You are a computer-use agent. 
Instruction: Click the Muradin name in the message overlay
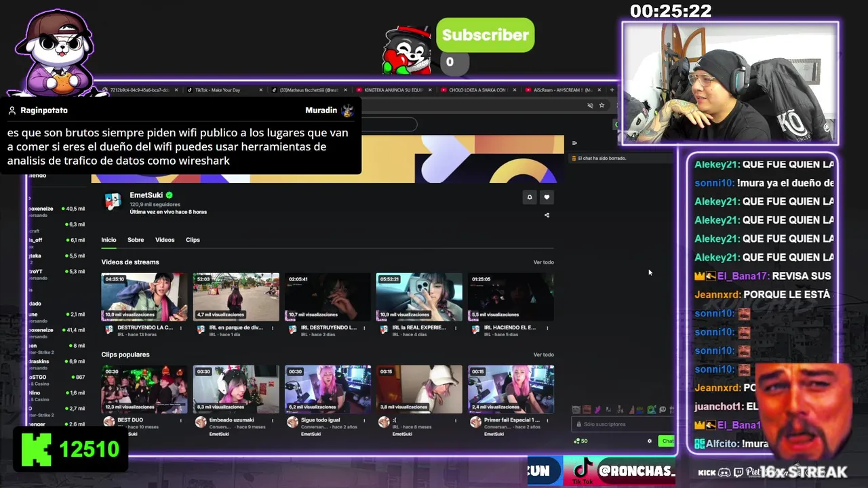coord(321,110)
